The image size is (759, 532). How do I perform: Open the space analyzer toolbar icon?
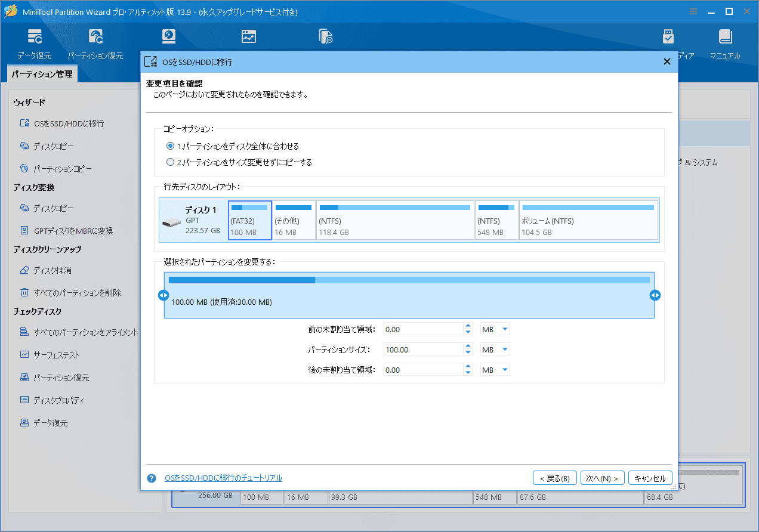[249, 36]
